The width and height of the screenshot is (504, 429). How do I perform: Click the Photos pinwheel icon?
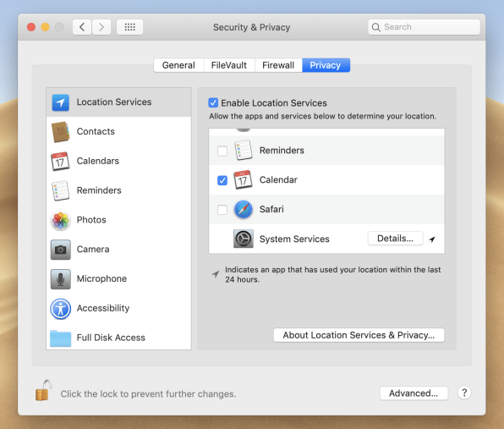[x=60, y=220]
